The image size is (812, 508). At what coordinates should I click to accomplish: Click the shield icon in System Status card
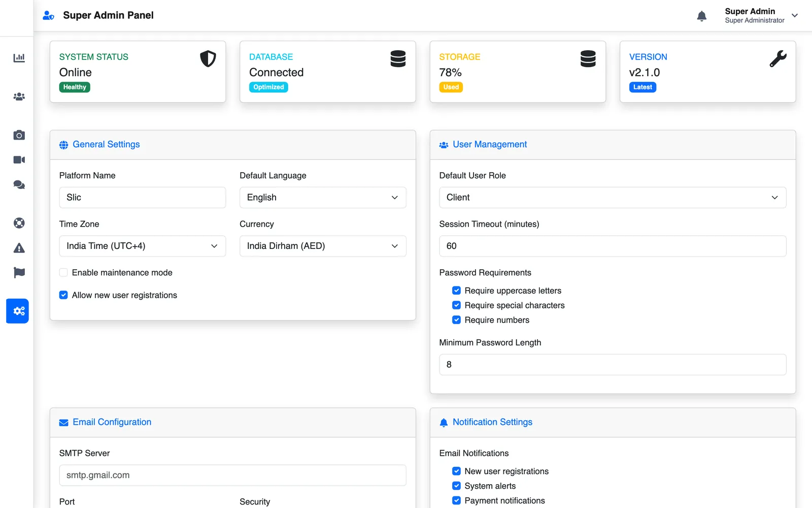[208, 59]
